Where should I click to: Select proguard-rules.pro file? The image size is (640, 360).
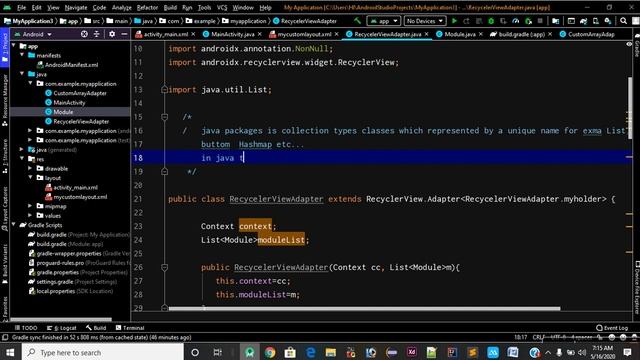point(60,263)
